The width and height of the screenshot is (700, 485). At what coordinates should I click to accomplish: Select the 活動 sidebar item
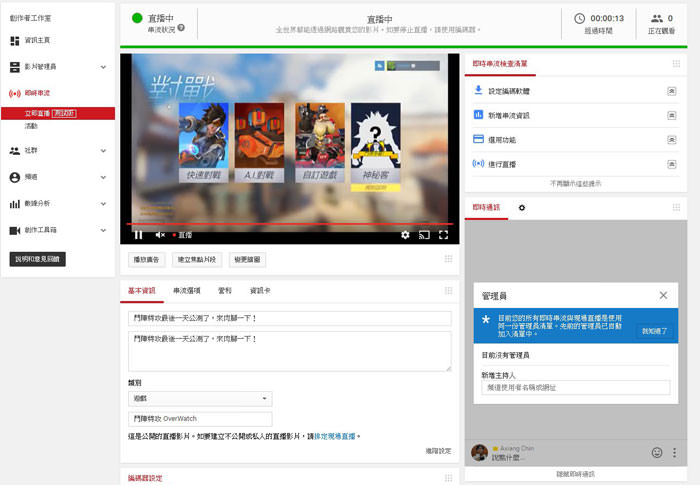(x=31, y=126)
